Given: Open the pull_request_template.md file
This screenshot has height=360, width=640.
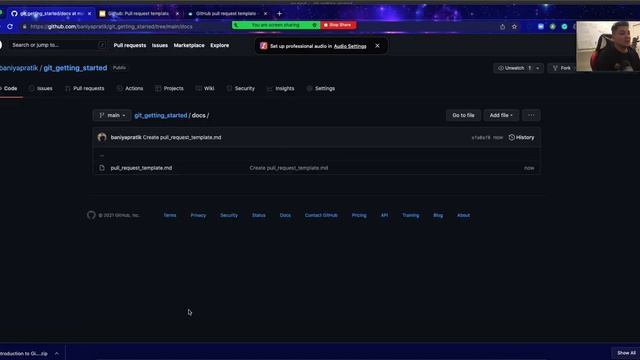Looking at the screenshot, I should coord(141,168).
